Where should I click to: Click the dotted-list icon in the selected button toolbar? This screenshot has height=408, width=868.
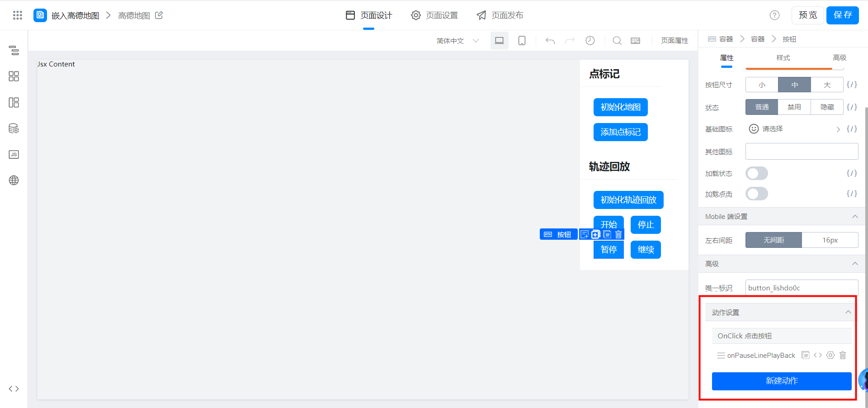click(607, 234)
